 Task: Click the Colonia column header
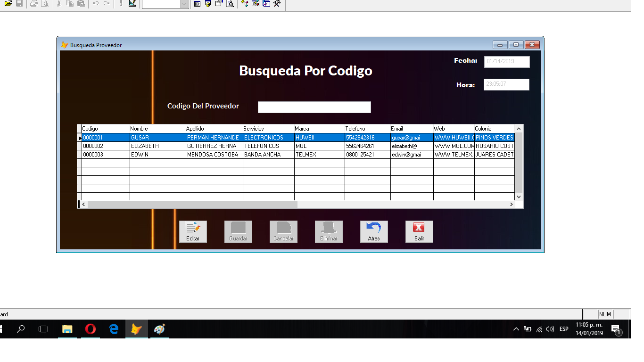point(495,129)
